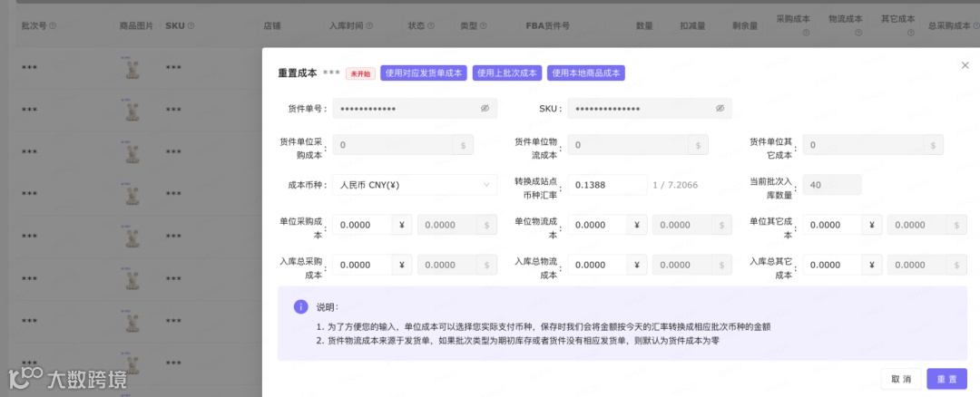Click the 类型 column help icon

coord(484,26)
